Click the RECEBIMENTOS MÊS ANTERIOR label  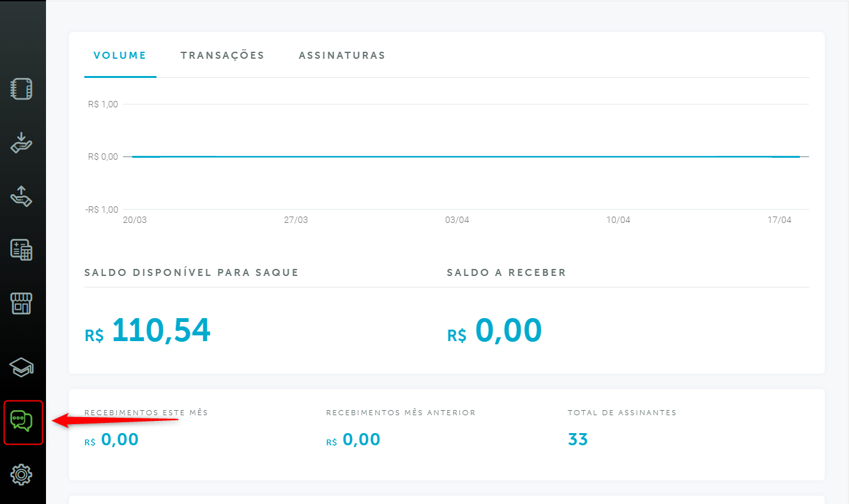point(401,413)
